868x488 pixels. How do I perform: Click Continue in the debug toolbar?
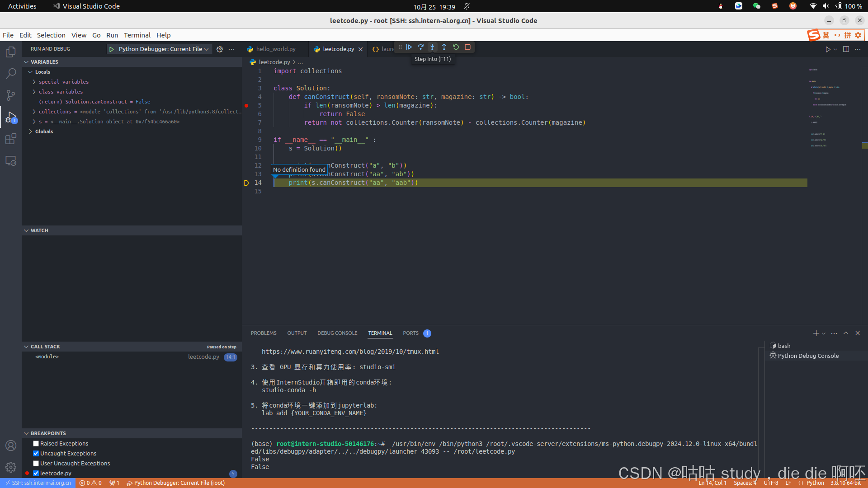click(x=409, y=47)
